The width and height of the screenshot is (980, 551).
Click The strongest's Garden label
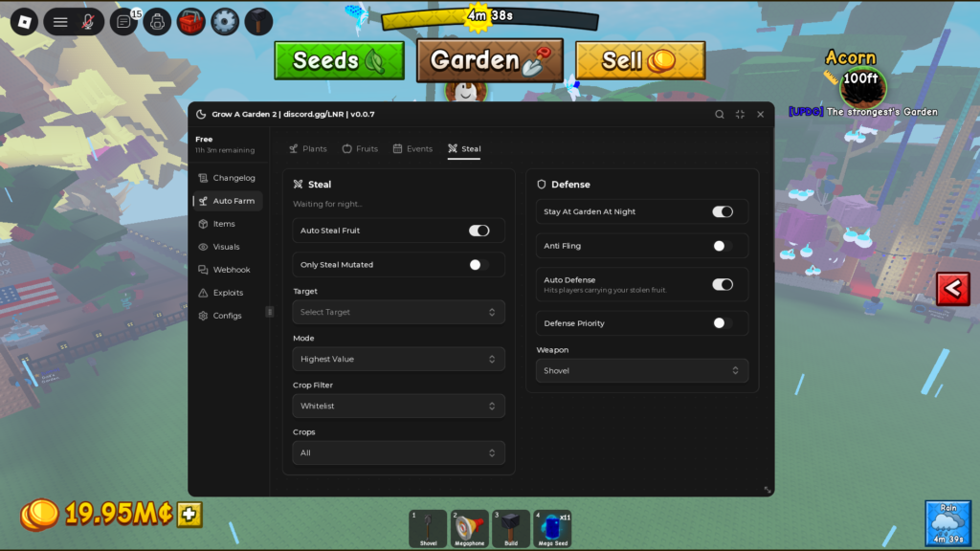[881, 112]
